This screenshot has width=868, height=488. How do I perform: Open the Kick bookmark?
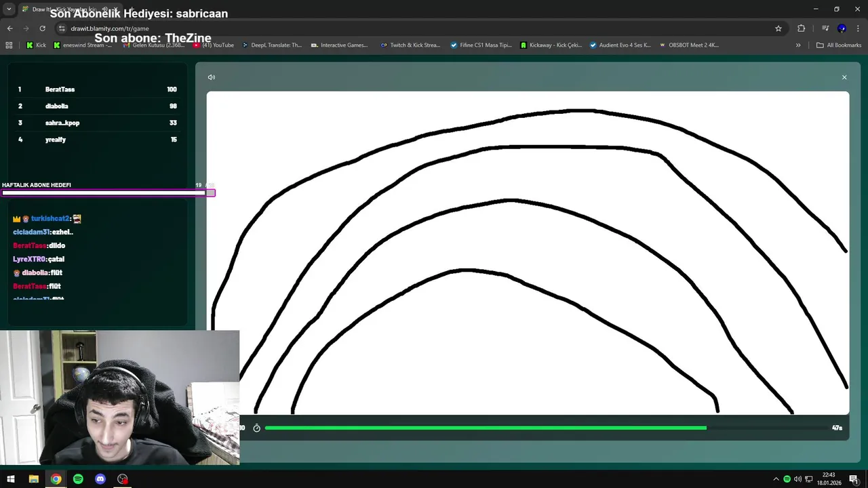(37, 45)
